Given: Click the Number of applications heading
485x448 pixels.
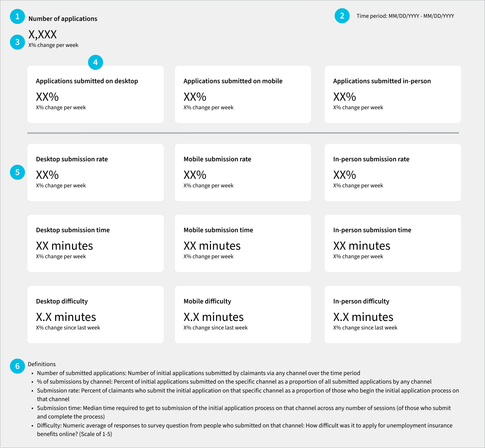Looking at the screenshot, I should pyautogui.click(x=63, y=19).
